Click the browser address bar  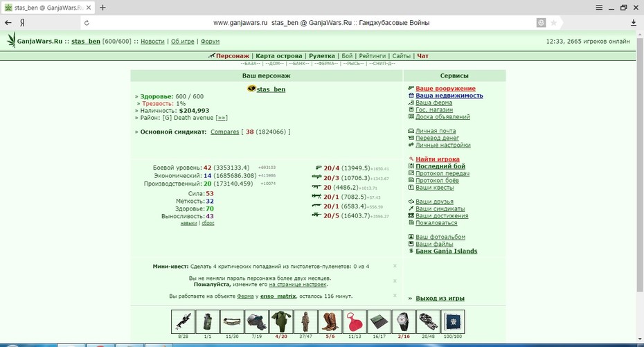(x=321, y=23)
